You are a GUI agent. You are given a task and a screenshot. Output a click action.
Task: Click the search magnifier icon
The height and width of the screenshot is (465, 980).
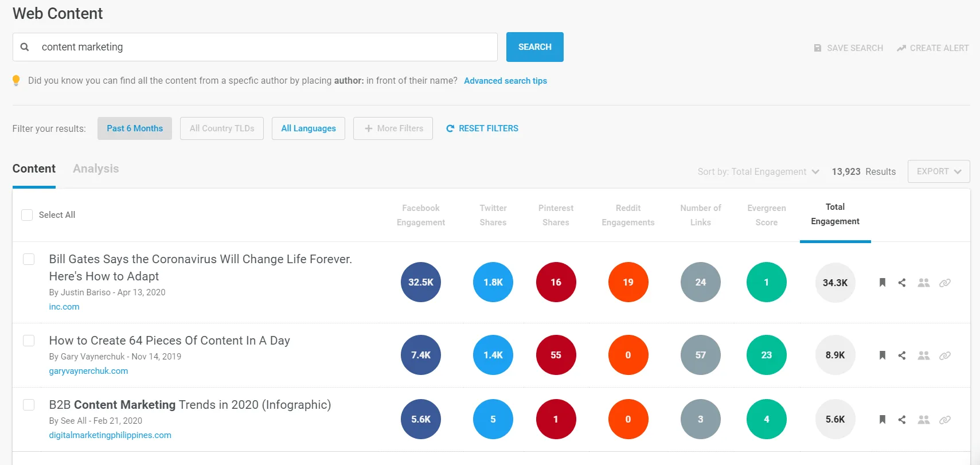pyautogui.click(x=25, y=47)
